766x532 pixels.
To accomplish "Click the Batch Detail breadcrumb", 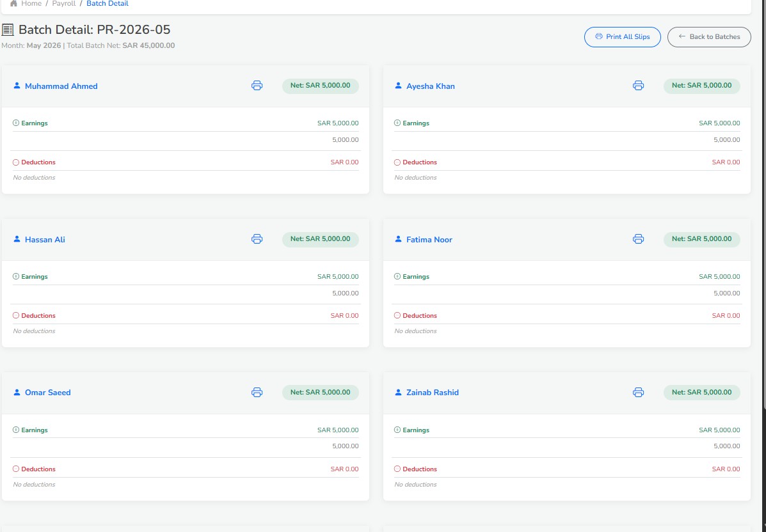I will (108, 3).
